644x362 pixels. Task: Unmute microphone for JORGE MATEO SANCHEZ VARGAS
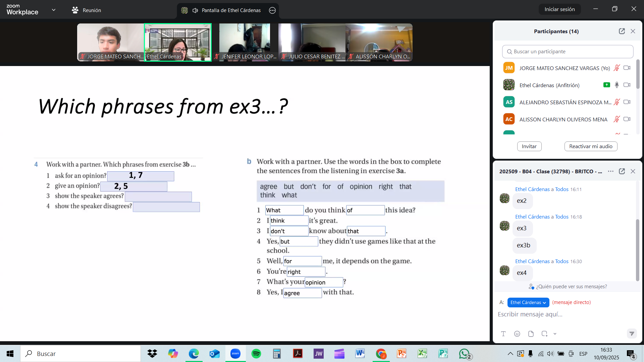coord(617,68)
